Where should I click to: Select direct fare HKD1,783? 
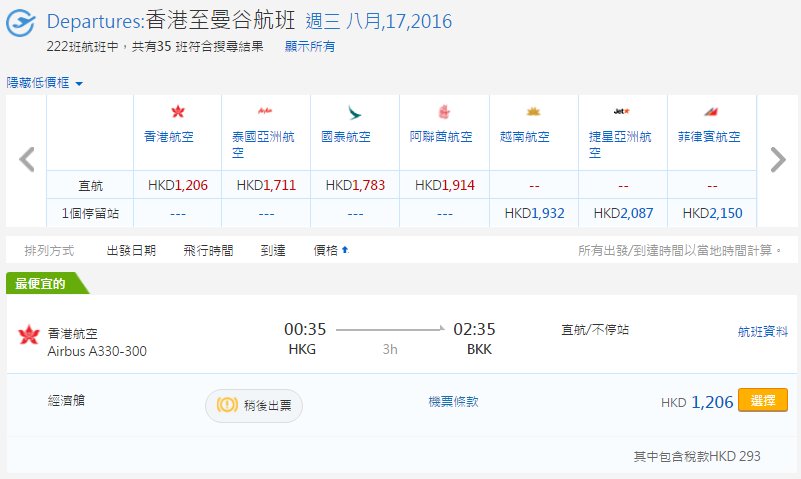click(355, 185)
